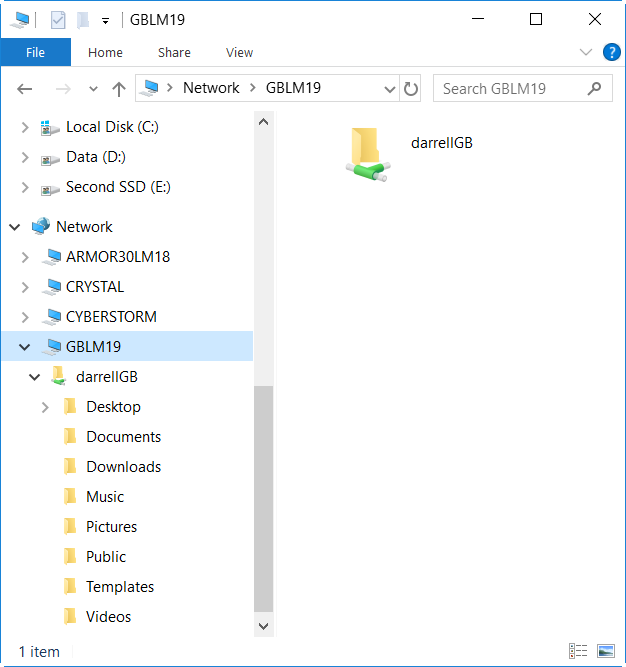Click the navigation pane scroll down arrow
This screenshot has width=626, height=667.
(264, 626)
